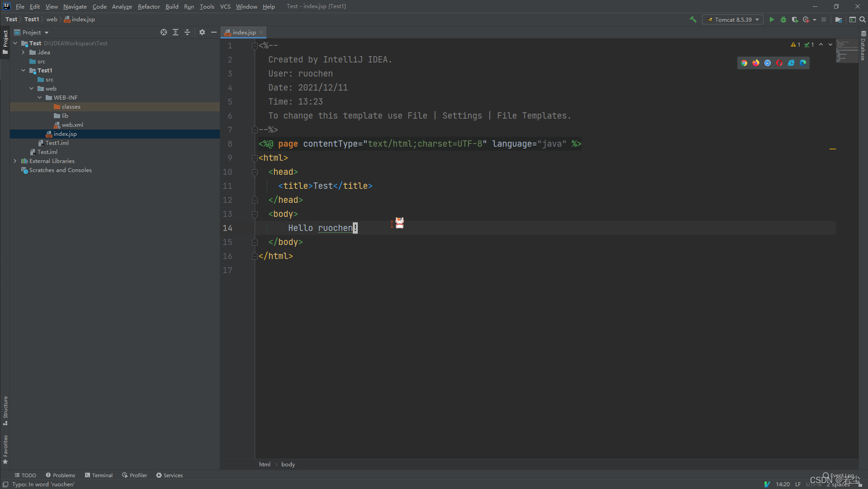Click the Profiler run icon
The height and width of the screenshot is (489, 868).
[806, 19]
